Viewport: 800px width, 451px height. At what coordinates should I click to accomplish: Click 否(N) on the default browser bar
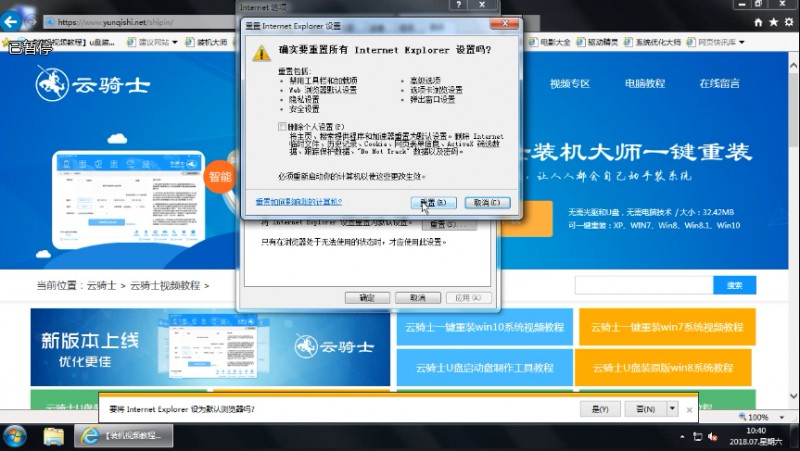pos(645,409)
